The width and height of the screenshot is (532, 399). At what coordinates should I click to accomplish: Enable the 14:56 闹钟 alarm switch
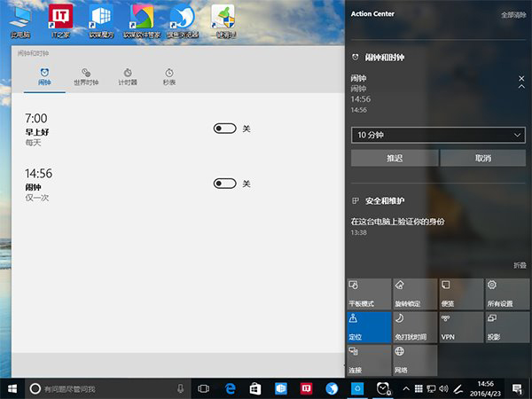point(224,184)
